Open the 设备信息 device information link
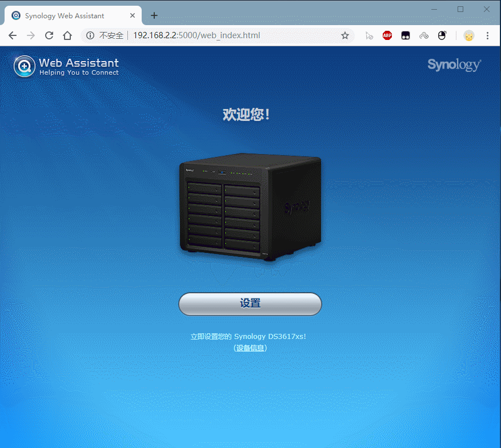501x448 pixels. (249, 348)
